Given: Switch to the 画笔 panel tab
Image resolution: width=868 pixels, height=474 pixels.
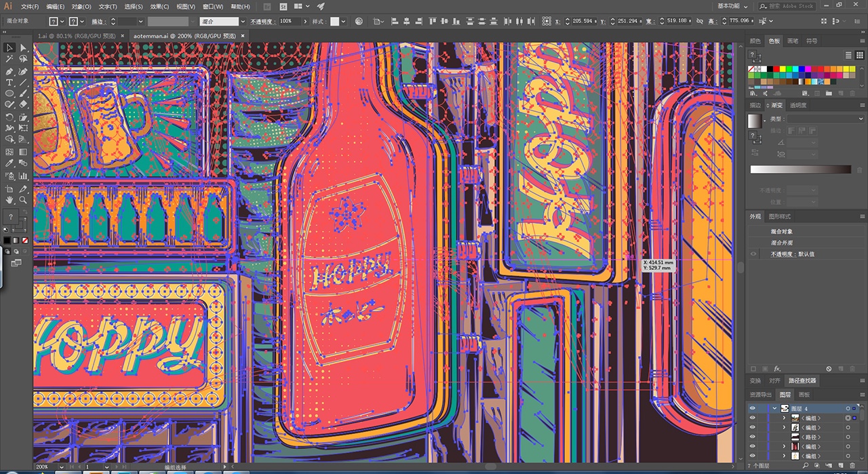Looking at the screenshot, I should tap(792, 41).
